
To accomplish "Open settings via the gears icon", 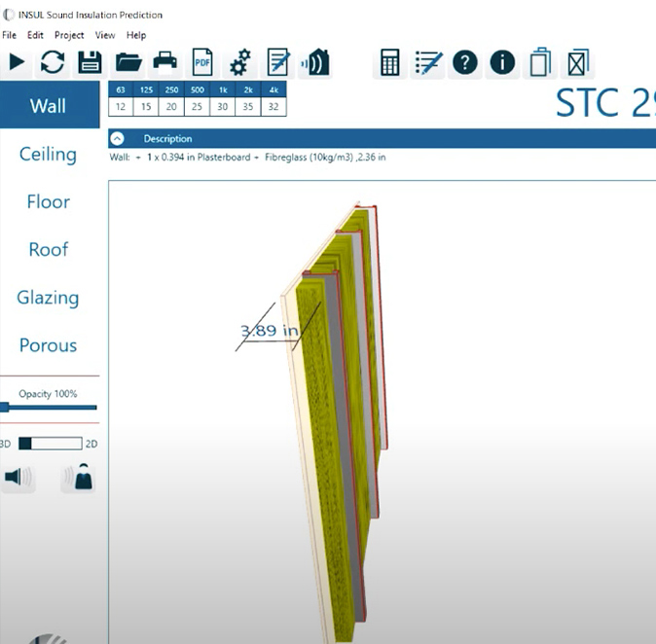I will 240,63.
